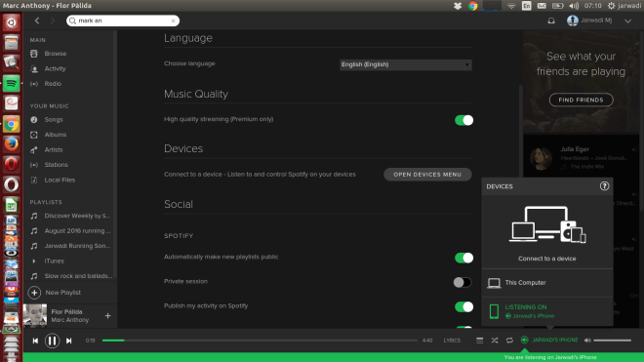Viewport: 644px width, 362px height.
Task: Expand the iTunes playlist folder
Action: (34, 261)
